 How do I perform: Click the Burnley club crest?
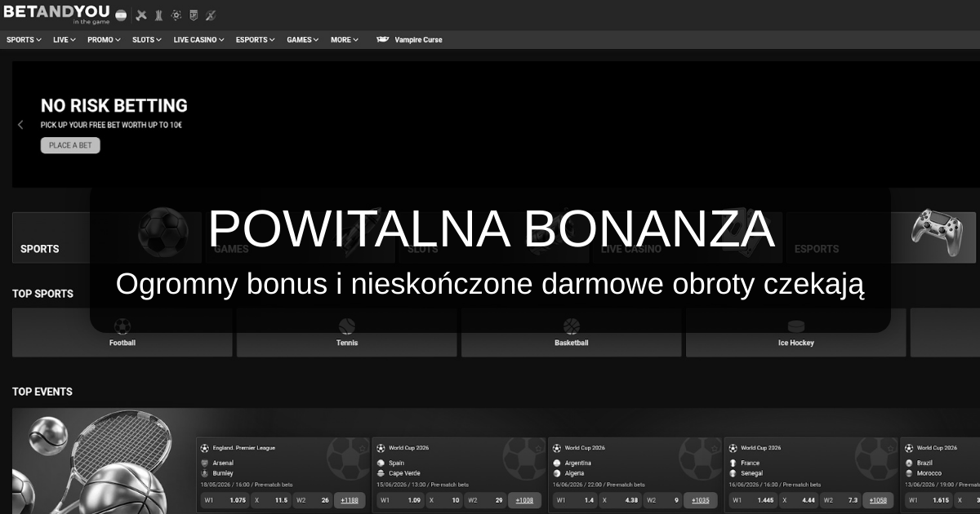(x=204, y=473)
